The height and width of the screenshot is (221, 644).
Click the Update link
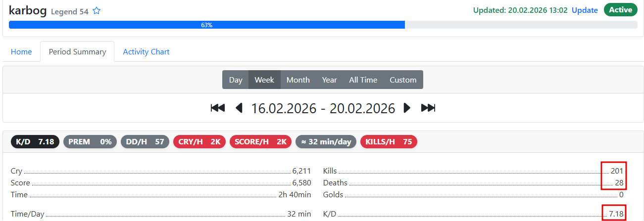[x=585, y=10]
